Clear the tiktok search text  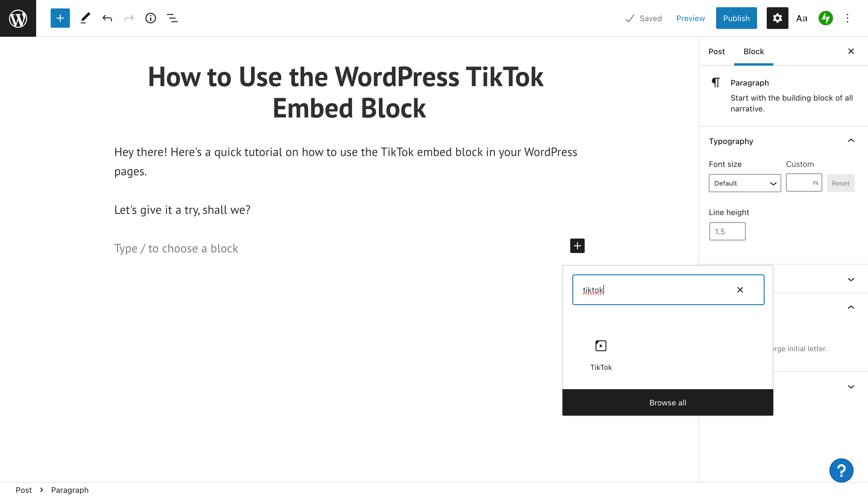[x=740, y=290]
